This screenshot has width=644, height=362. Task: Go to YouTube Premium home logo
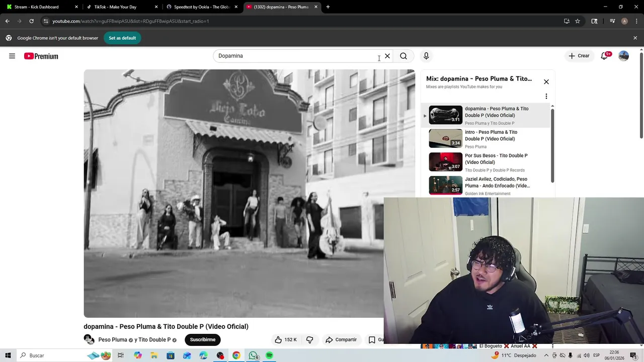[x=41, y=56]
